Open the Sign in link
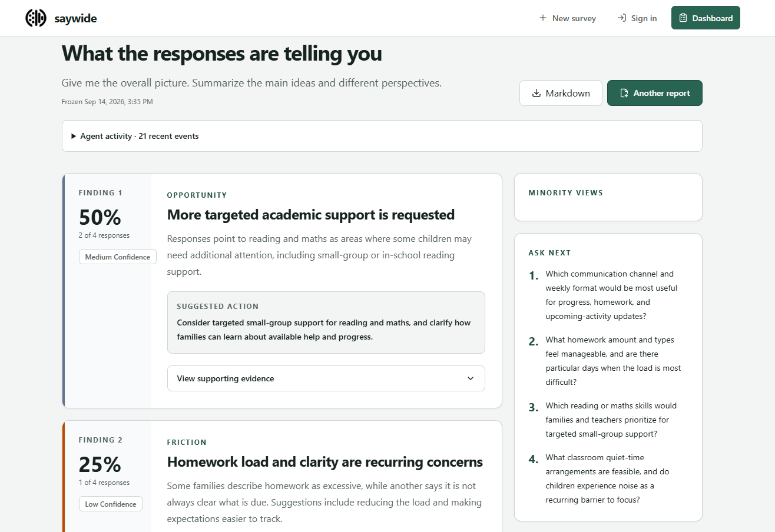The width and height of the screenshot is (775, 532). point(637,18)
